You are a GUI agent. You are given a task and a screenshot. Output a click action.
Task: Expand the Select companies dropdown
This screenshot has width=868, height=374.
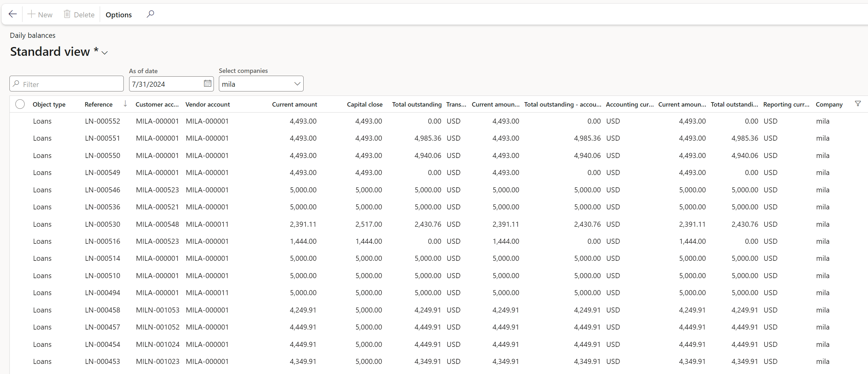coord(297,84)
